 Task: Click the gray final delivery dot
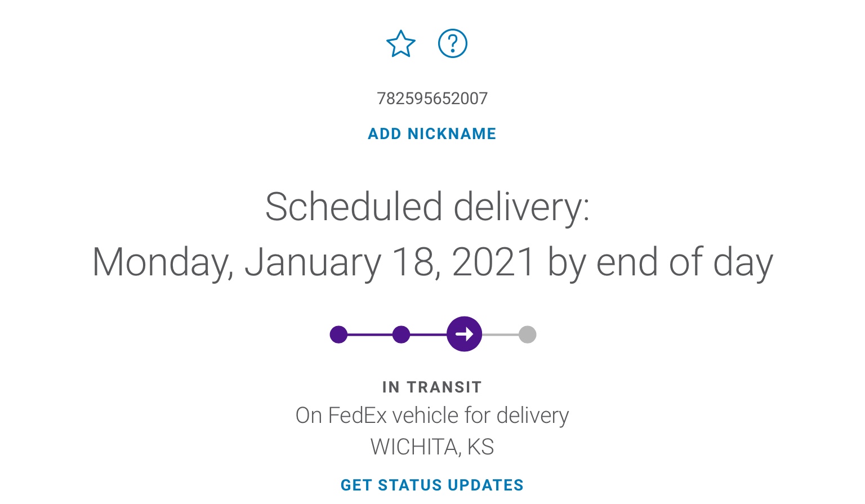pos(527,334)
